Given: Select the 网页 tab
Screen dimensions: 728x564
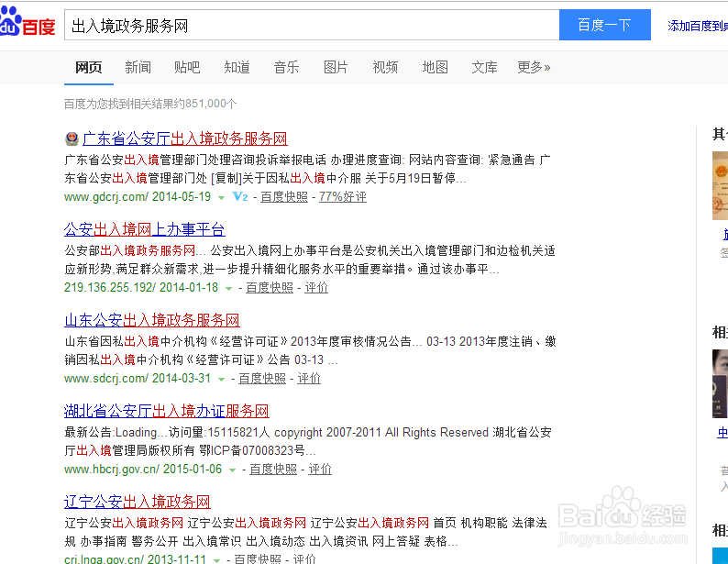Looking at the screenshot, I should [89, 67].
